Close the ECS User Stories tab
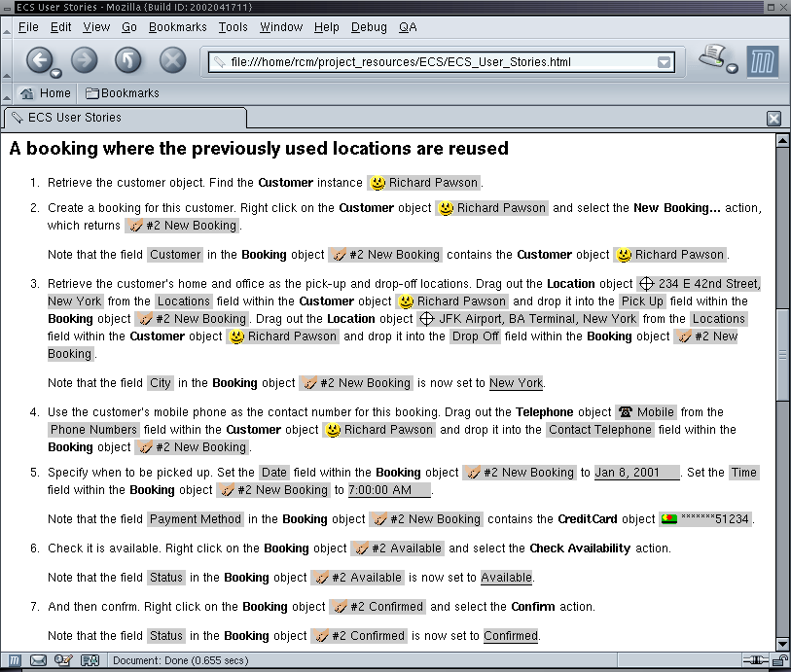This screenshot has height=672, width=791. (x=773, y=119)
